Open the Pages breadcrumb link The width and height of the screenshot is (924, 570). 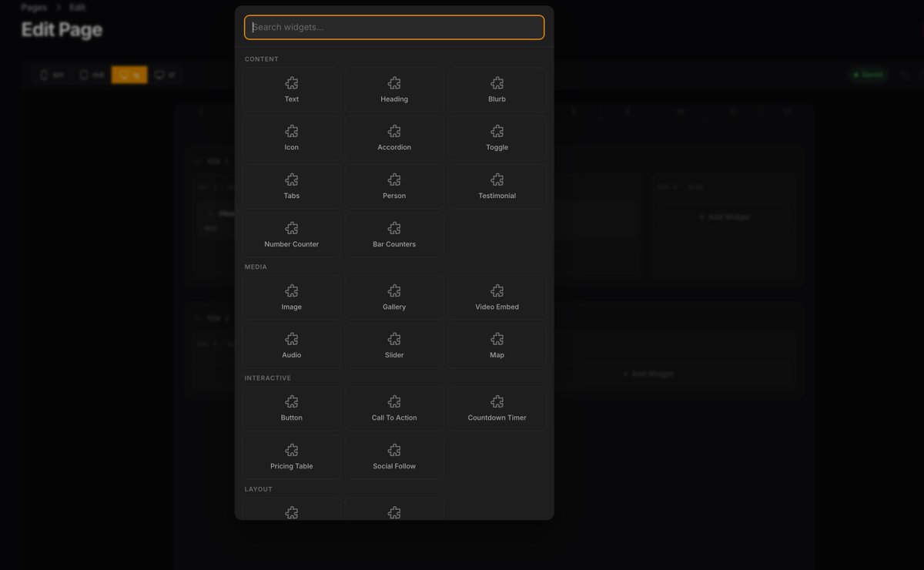tap(34, 7)
